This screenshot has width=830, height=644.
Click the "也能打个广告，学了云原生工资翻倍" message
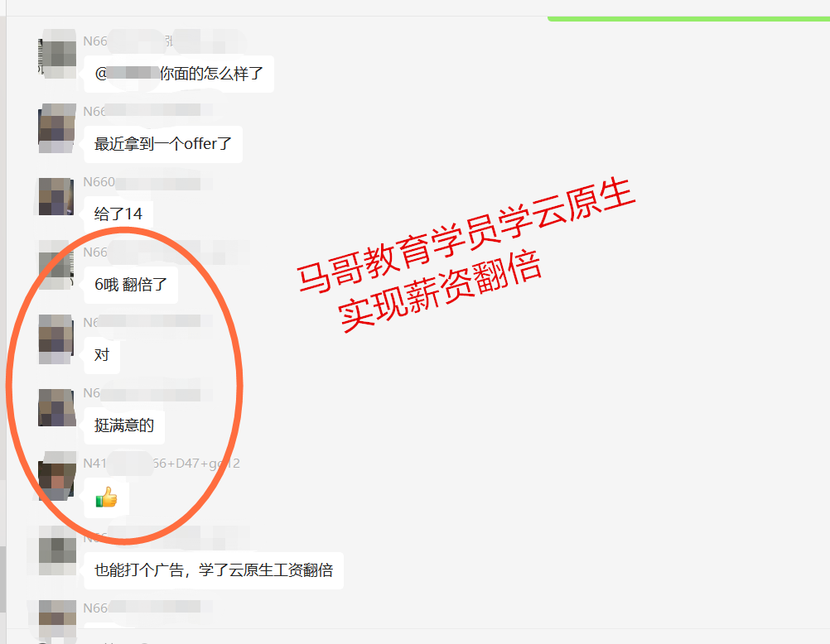click(x=214, y=570)
